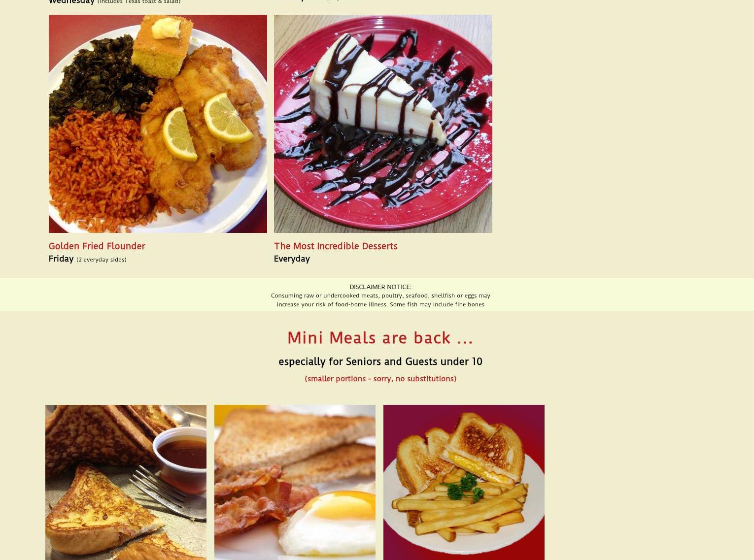This screenshot has height=560, width=754.
Task: Open the French toast mini meal photo
Action: click(126, 482)
